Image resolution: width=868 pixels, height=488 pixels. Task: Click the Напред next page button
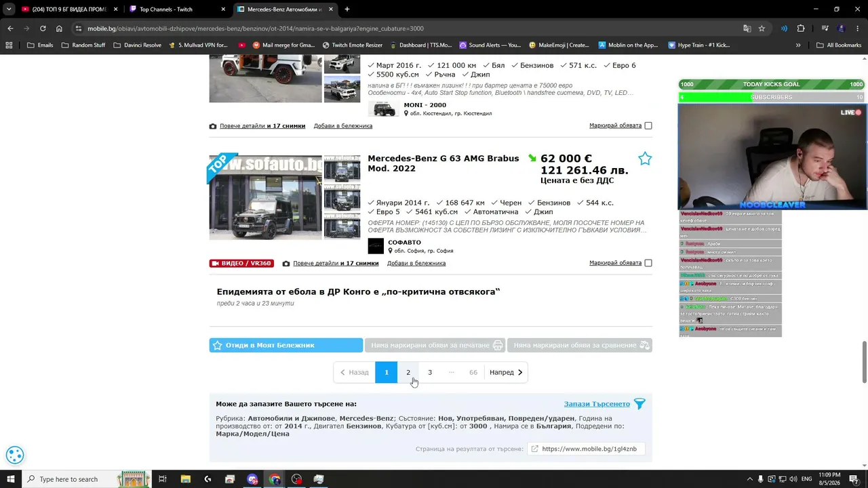506,372
